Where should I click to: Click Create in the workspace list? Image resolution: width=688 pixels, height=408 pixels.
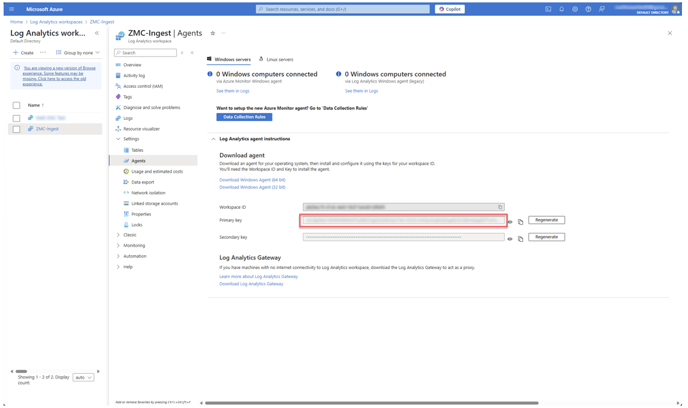pos(23,53)
